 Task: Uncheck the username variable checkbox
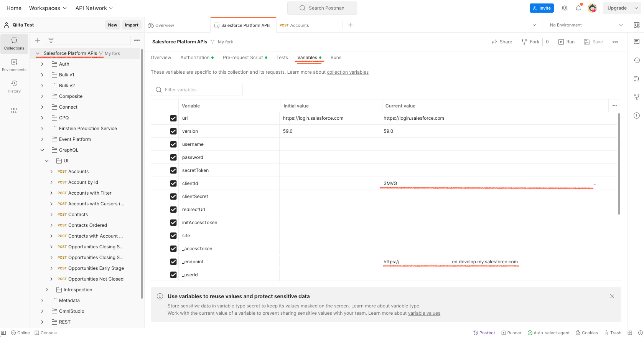click(173, 144)
